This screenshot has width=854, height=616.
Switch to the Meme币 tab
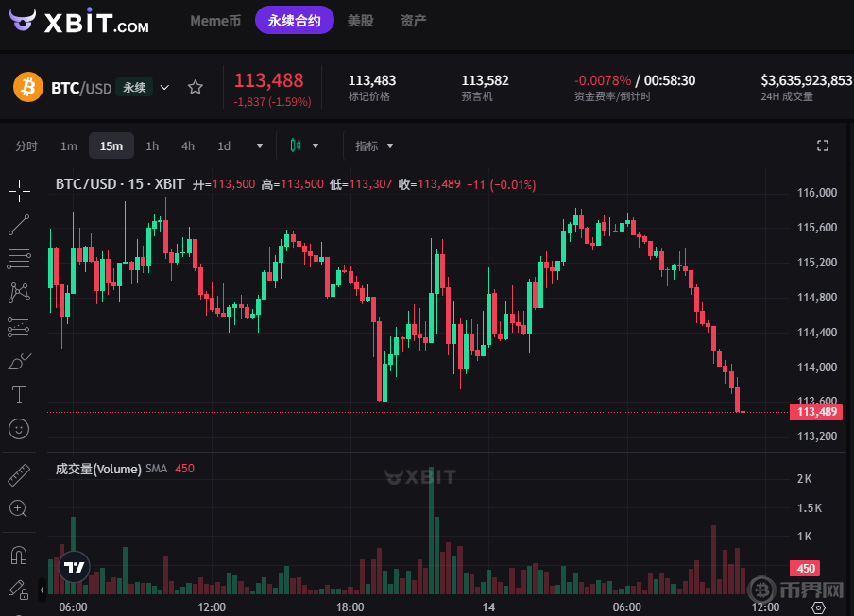tap(215, 21)
